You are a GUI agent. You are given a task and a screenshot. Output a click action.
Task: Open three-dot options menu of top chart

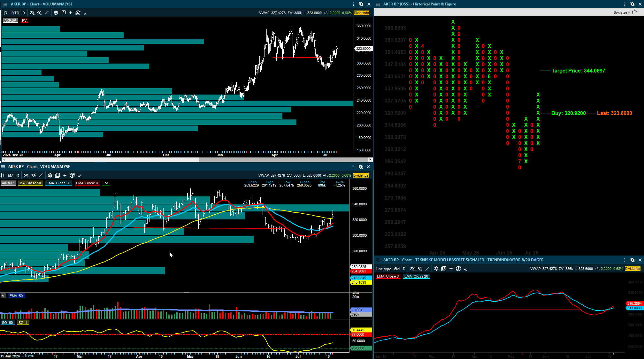click(354, 4)
